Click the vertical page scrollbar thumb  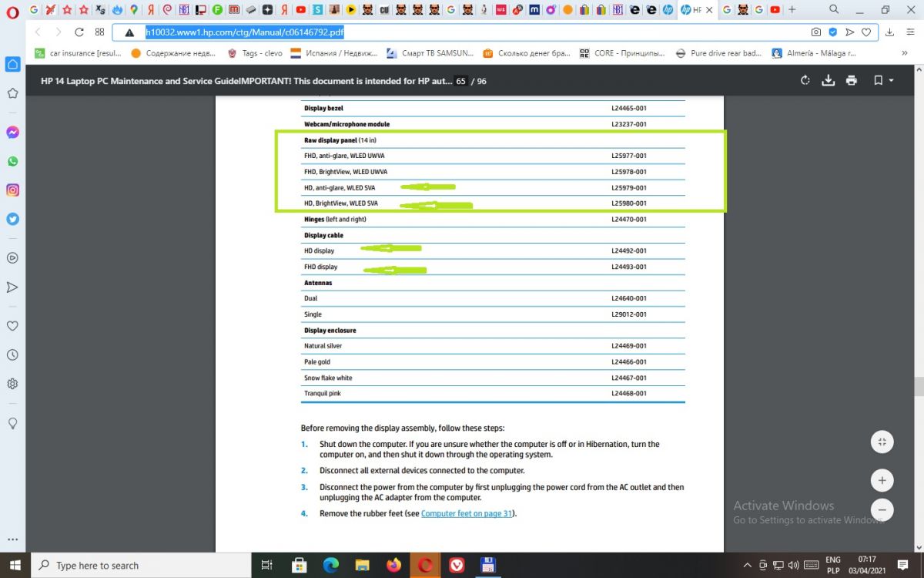point(919,386)
